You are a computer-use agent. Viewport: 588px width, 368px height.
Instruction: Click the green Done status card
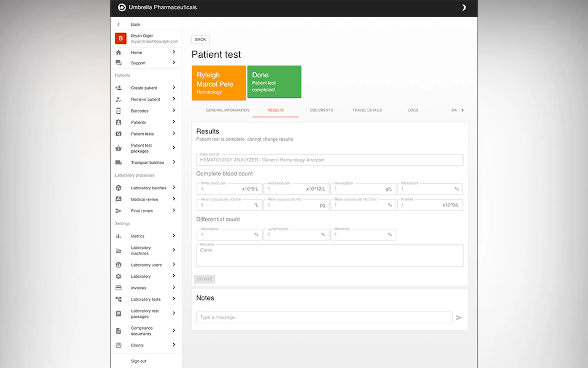click(274, 82)
